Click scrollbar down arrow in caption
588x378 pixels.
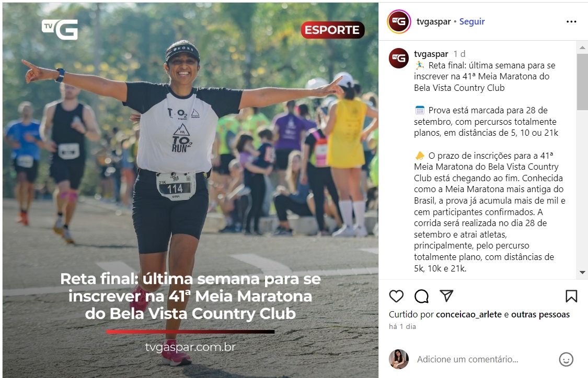click(582, 273)
